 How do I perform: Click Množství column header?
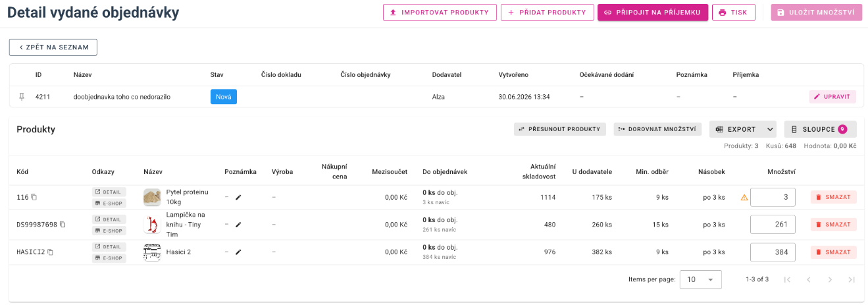pyautogui.click(x=781, y=172)
